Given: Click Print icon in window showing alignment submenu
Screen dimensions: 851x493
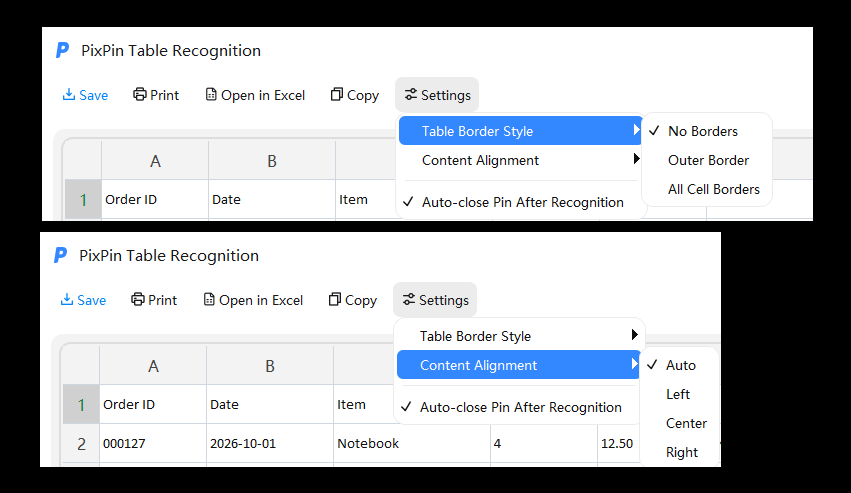Looking at the screenshot, I should pos(138,299).
